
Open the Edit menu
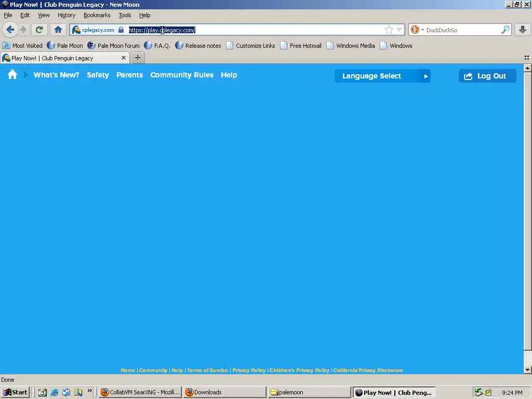pos(25,15)
